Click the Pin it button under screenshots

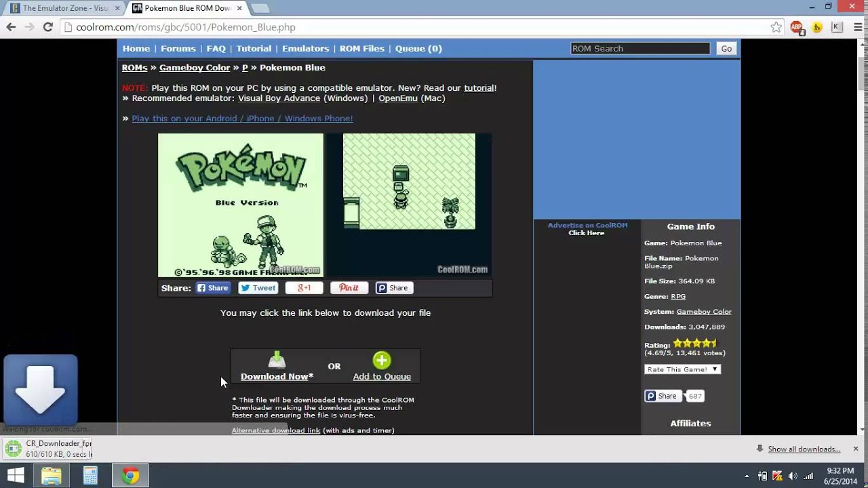pos(349,288)
